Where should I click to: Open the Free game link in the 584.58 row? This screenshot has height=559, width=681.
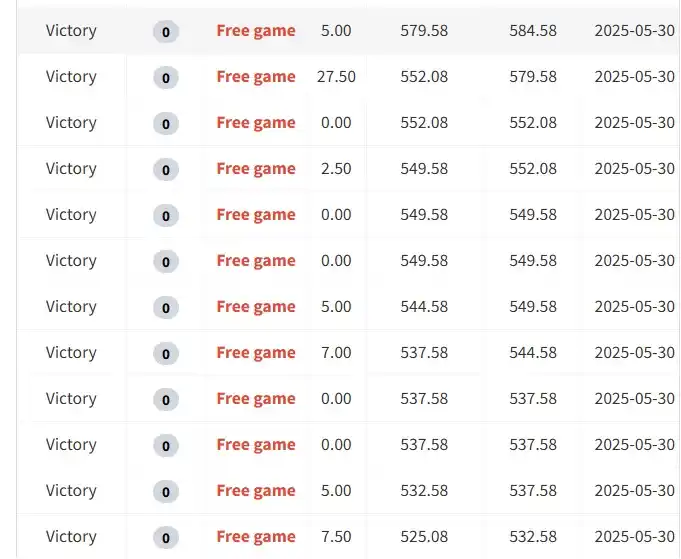click(x=256, y=31)
